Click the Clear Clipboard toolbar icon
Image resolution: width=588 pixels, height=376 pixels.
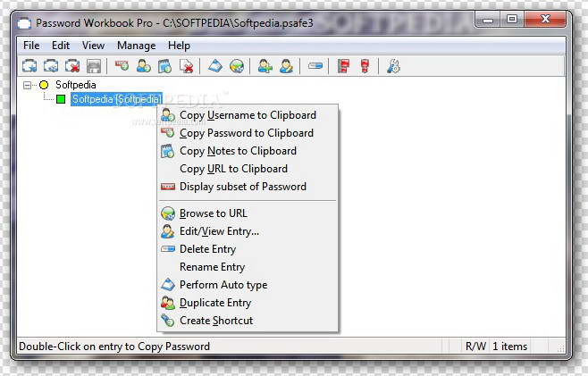pos(187,66)
